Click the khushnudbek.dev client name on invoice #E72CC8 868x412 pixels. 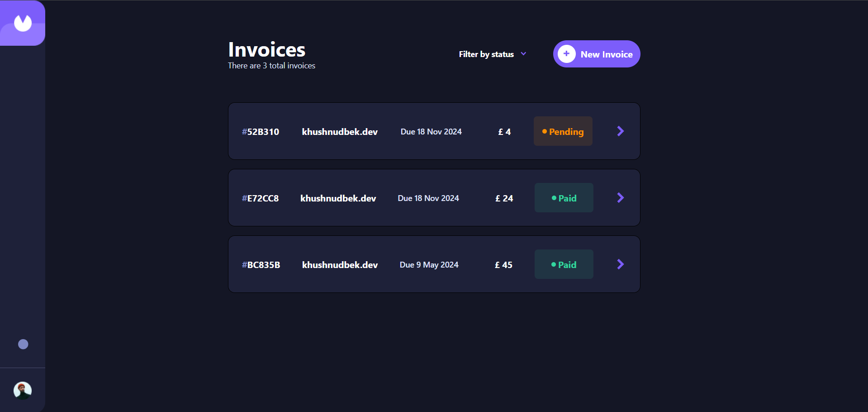point(338,198)
